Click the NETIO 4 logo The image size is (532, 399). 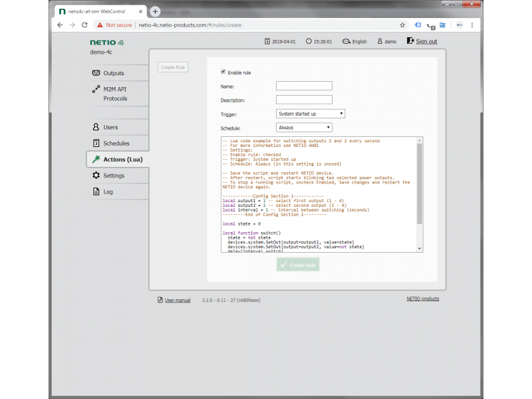click(x=107, y=43)
